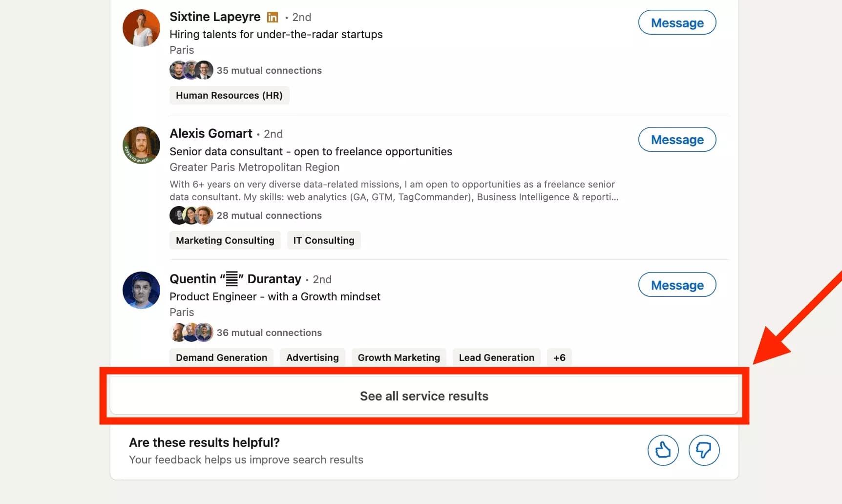Click See all service results

tap(424, 396)
